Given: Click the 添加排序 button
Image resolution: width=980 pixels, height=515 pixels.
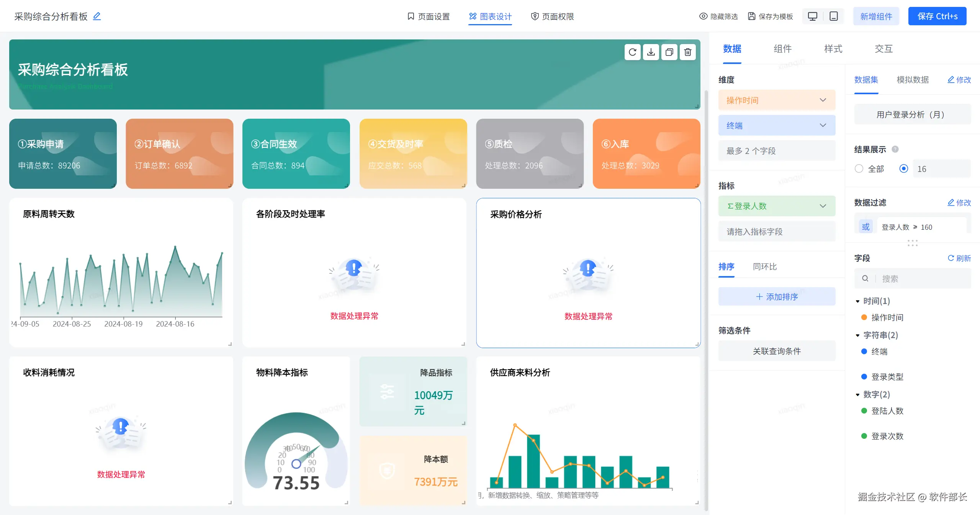Looking at the screenshot, I should pyautogui.click(x=776, y=297).
